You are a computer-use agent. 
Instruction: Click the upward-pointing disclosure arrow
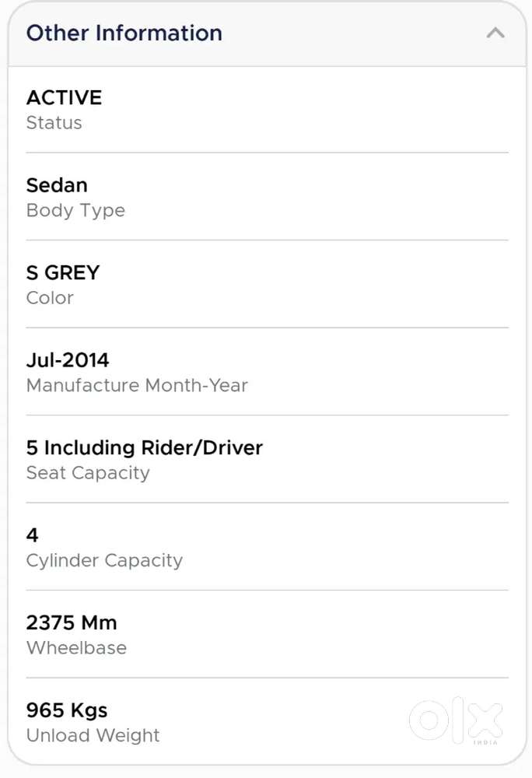click(495, 33)
